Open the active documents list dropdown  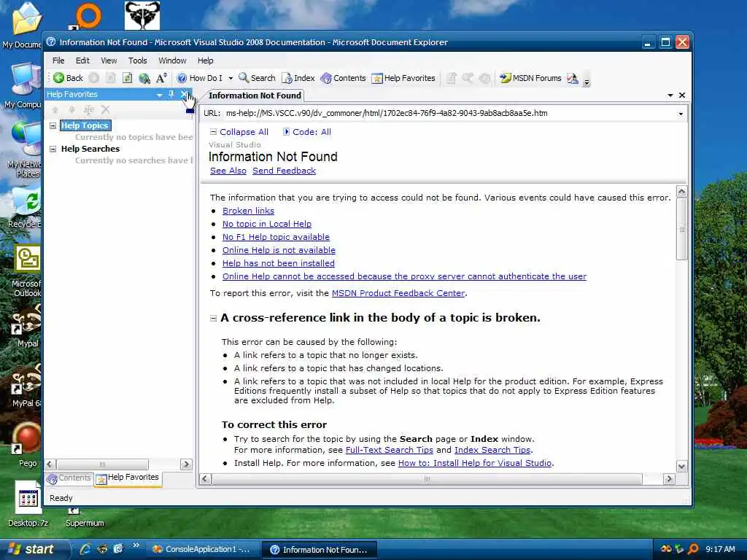(670, 96)
